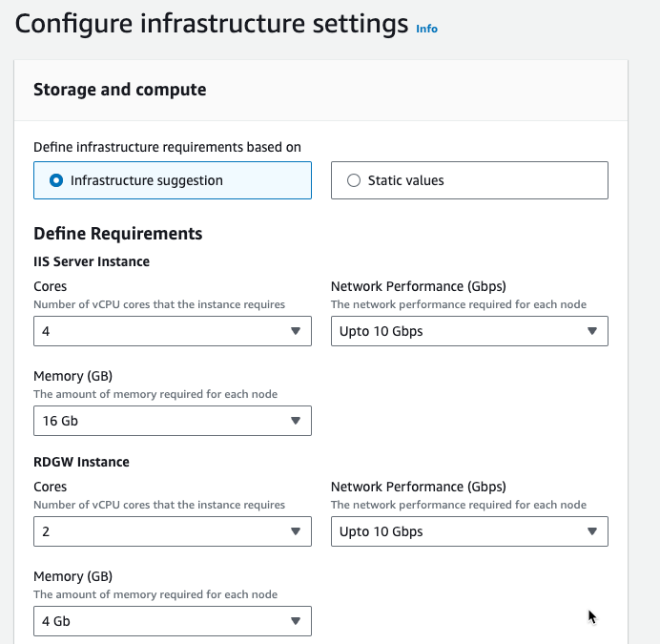Click the Storage and compute section header
The image size is (660, 644).
(120, 90)
